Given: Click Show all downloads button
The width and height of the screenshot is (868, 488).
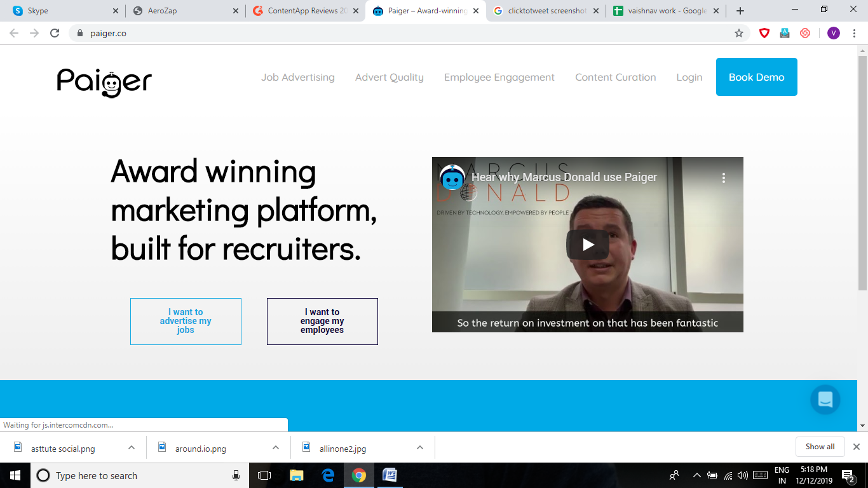Looking at the screenshot, I should (820, 447).
